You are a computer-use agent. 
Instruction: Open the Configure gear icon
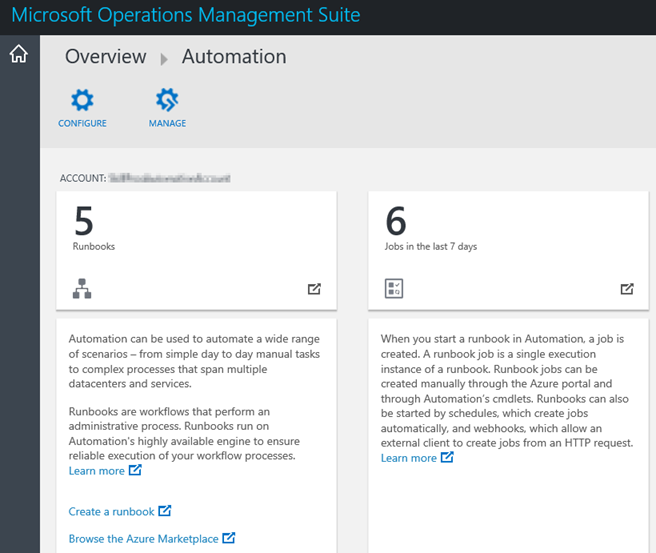coord(82,100)
